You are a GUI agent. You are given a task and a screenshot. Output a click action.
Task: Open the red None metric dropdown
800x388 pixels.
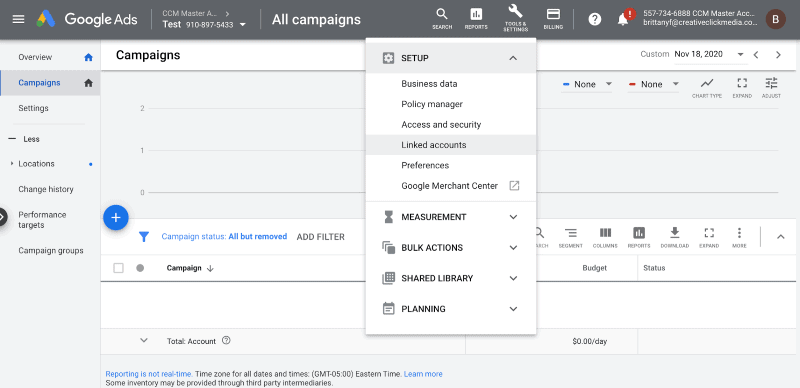click(653, 84)
